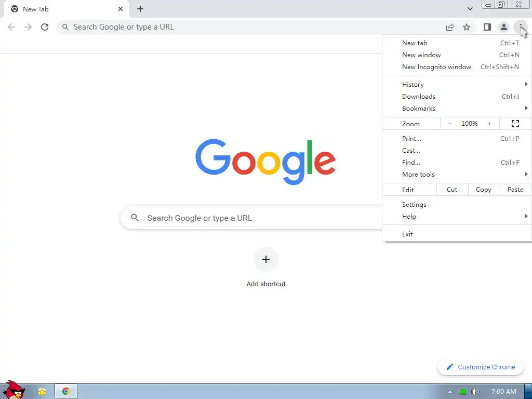Screen dimensions: 532x399
Task: Click the Chrome taskbar icon
Action: click(66, 392)
